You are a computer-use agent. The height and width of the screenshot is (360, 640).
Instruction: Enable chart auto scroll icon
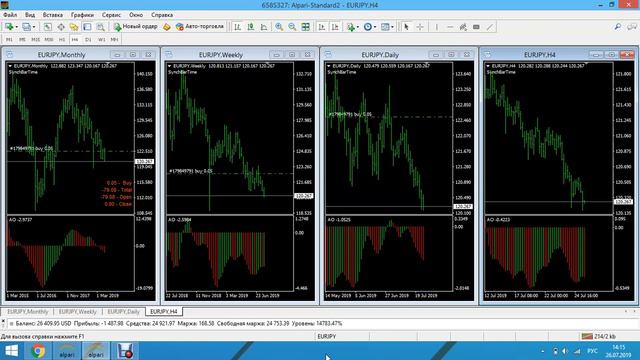[322, 27]
